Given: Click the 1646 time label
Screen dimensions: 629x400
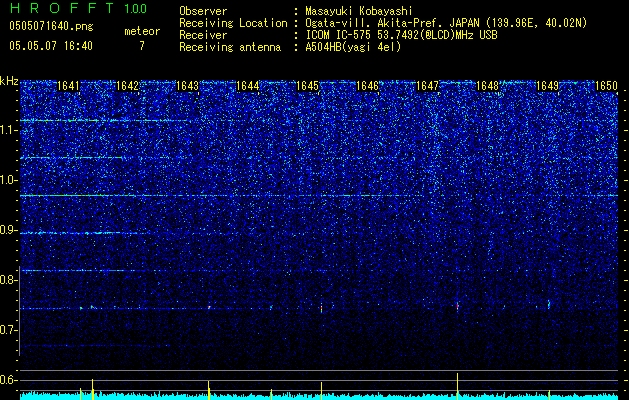Looking at the screenshot, I should [x=367, y=86].
